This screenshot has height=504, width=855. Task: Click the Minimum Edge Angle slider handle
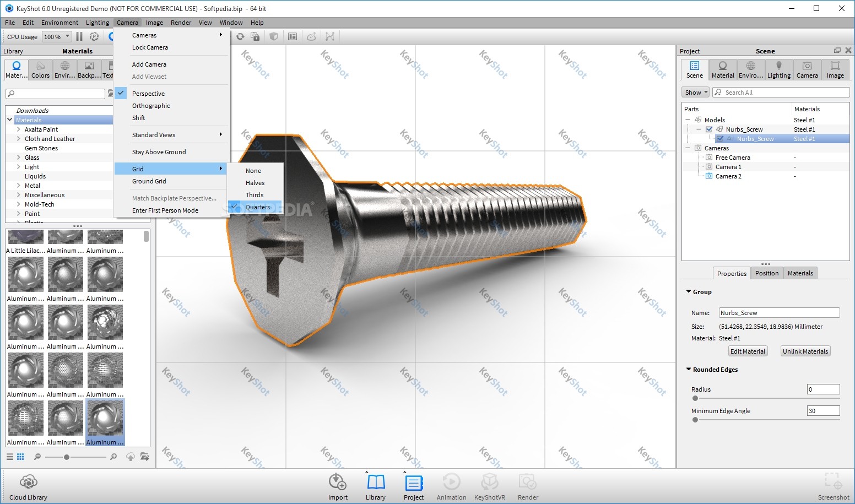pos(695,420)
